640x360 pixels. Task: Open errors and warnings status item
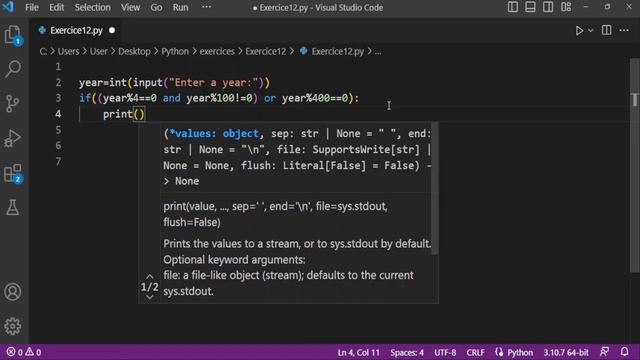click(x=24, y=352)
